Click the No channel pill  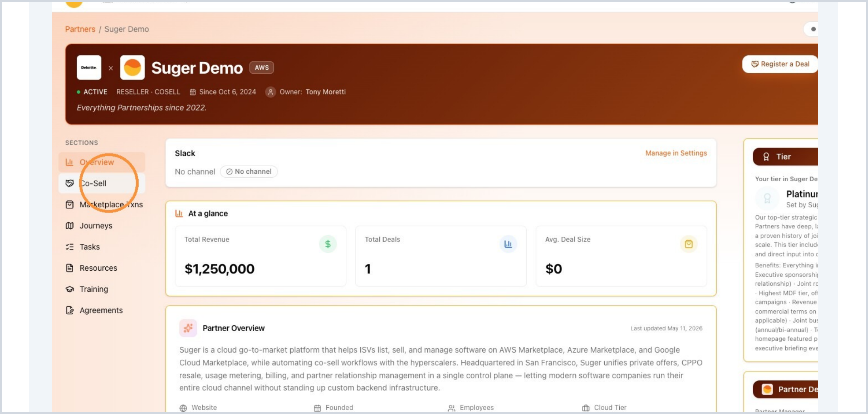(249, 172)
